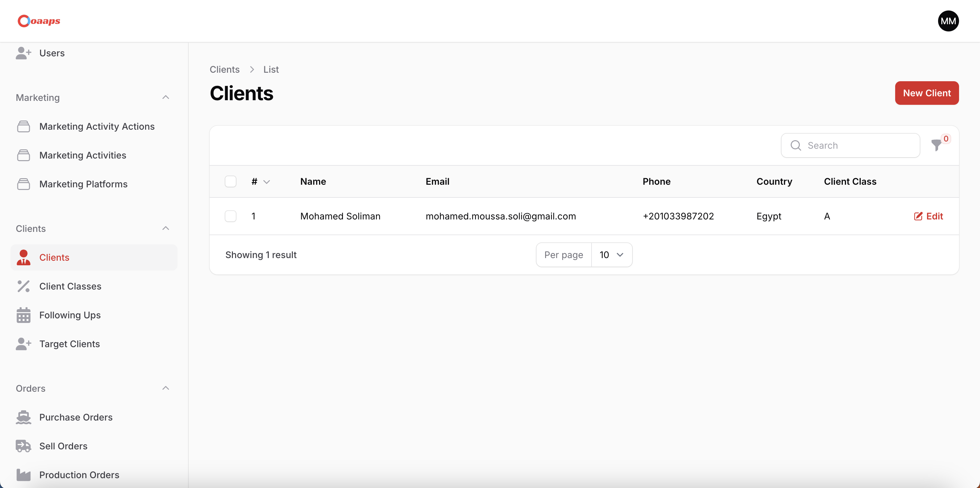Open the table filter funnel icon
The image size is (980, 488).
click(x=936, y=145)
